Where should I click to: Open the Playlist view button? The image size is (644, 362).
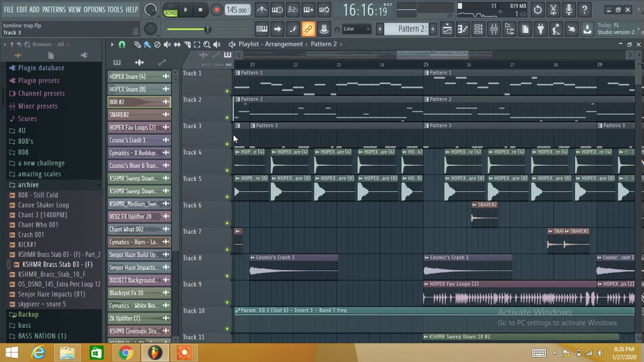(x=447, y=29)
